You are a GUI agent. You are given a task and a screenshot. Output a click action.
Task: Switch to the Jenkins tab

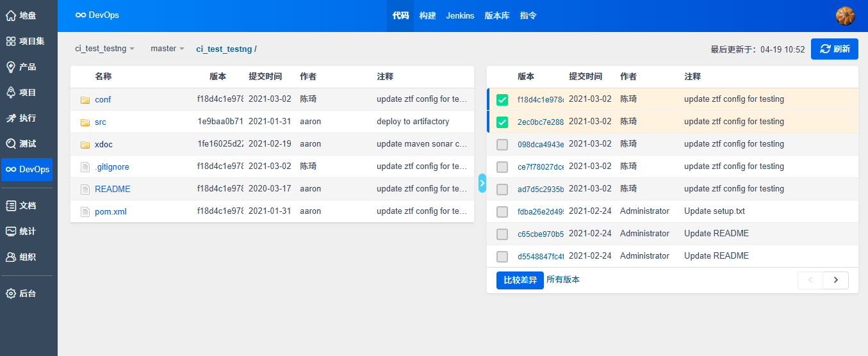[460, 15]
